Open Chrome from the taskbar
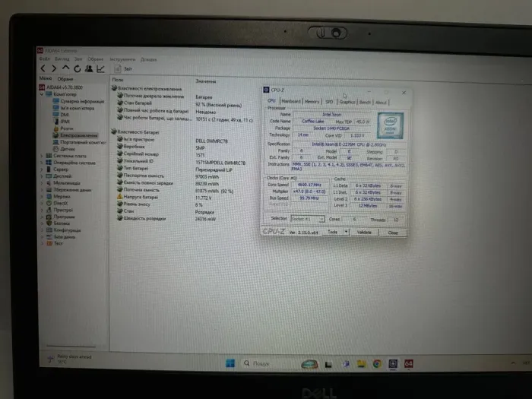The width and height of the screenshot is (532, 399). (377, 364)
